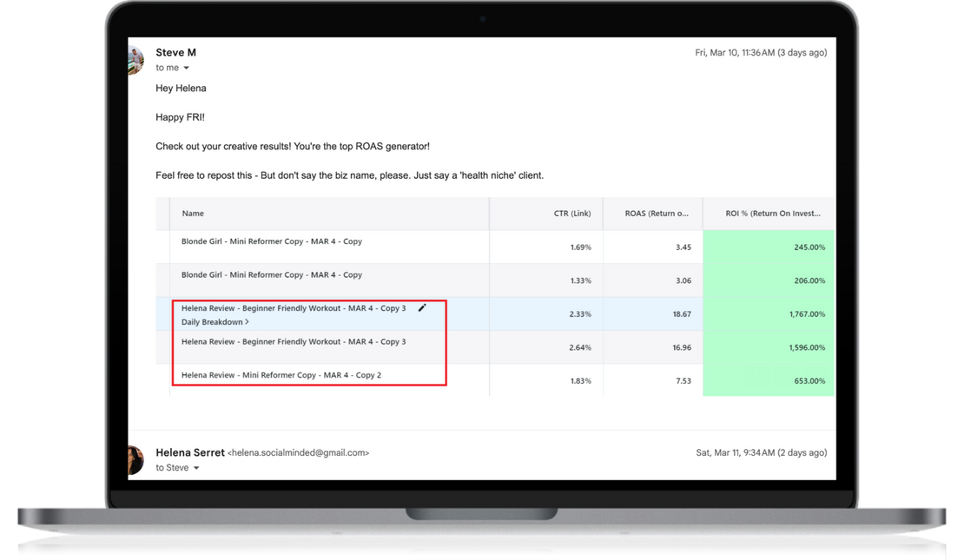Expand the "to me" recipient details arrow
The height and width of the screenshot is (560, 964).
click(x=186, y=68)
